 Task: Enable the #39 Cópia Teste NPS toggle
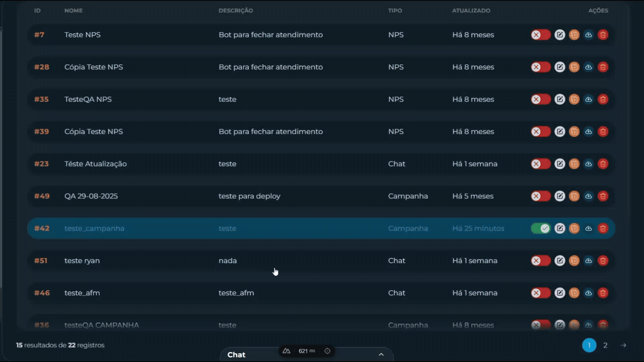tap(541, 131)
